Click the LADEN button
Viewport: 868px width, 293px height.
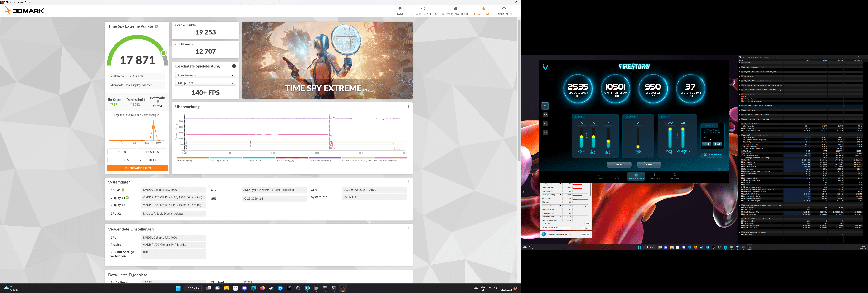point(122,152)
